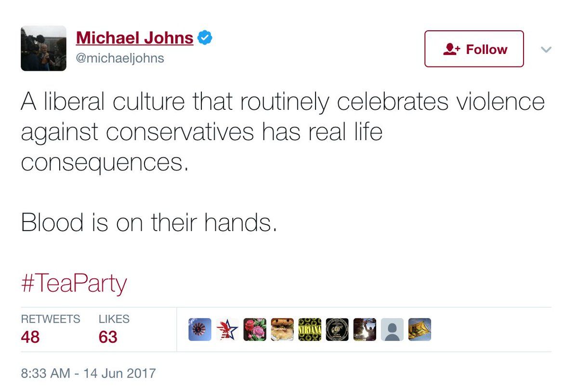Click the eagle and star avatar
This screenshot has height=392, width=578.
click(x=227, y=329)
